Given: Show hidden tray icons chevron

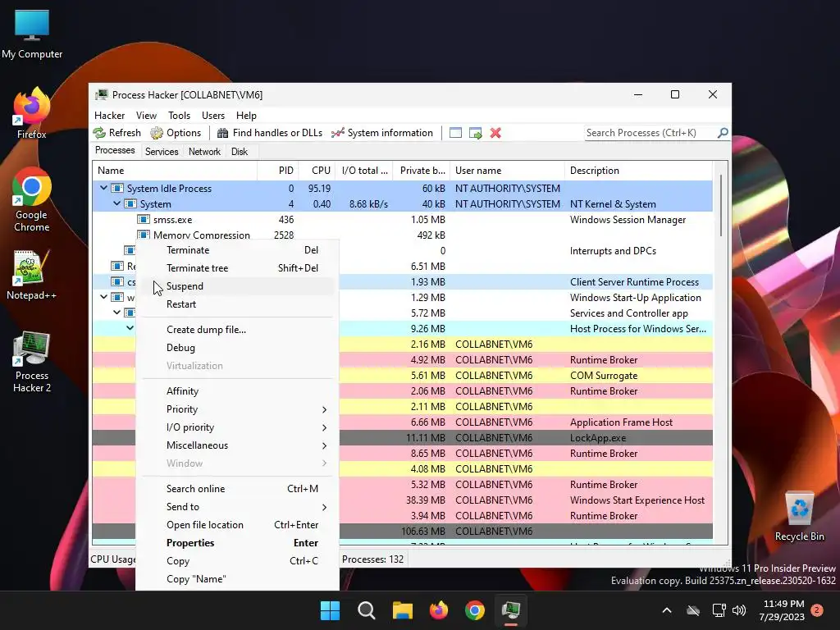Looking at the screenshot, I should (667, 610).
